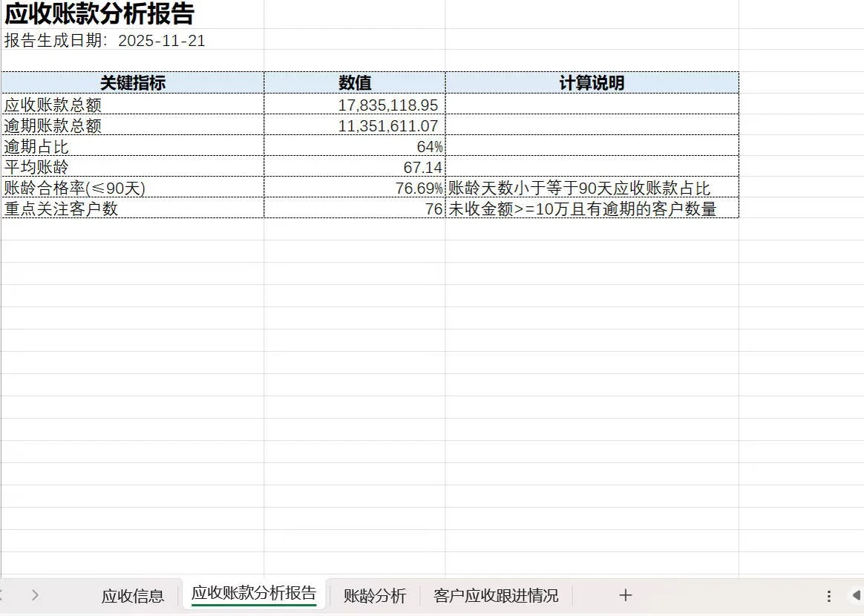Add a new sheet with the plus icon
Screen dimensions: 864x616
click(626, 595)
